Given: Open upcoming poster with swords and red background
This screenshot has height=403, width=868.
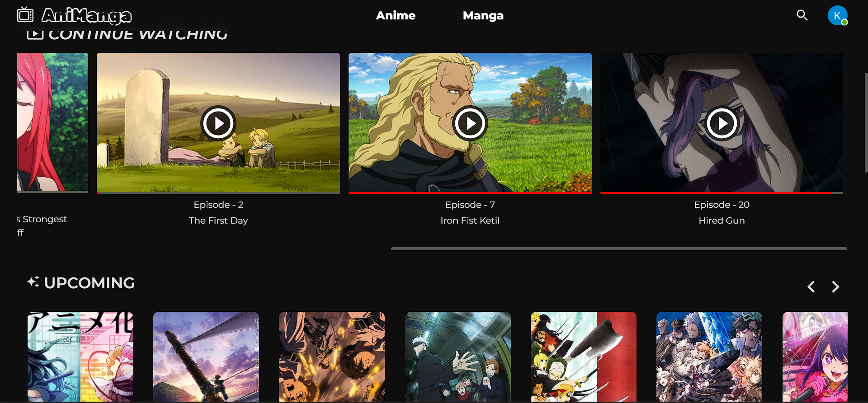Looking at the screenshot, I should (x=584, y=356).
